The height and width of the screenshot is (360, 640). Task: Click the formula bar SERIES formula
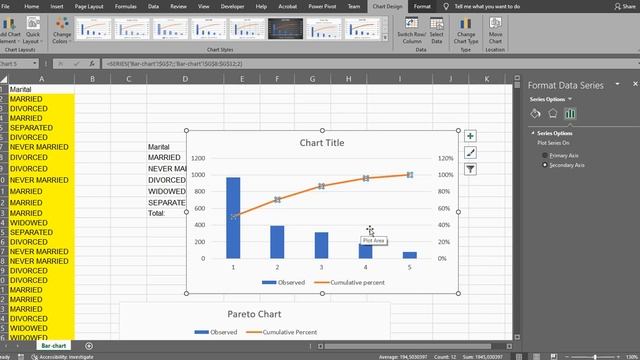[174, 64]
